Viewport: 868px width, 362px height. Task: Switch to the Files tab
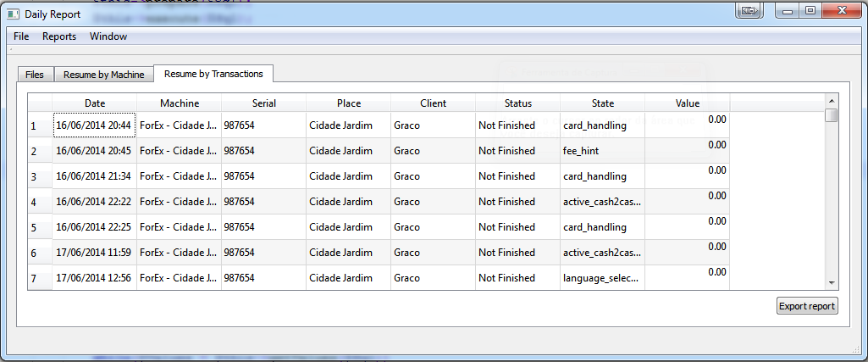[35, 75]
